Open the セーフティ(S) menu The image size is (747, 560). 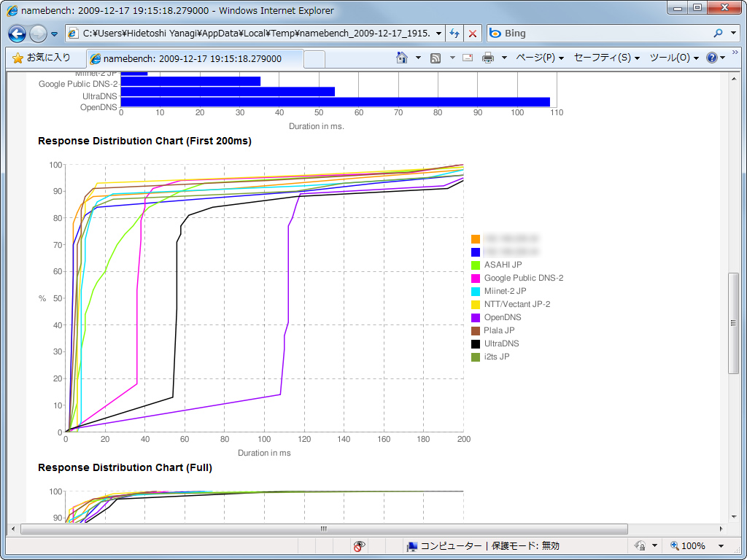[x=606, y=58]
